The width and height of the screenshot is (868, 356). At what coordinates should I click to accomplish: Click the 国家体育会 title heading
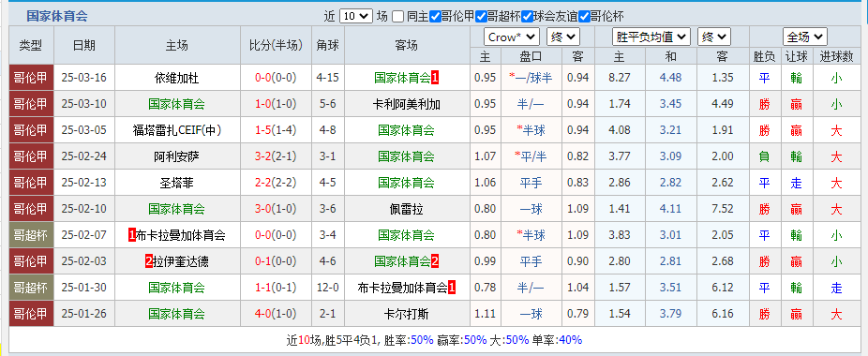[57, 17]
